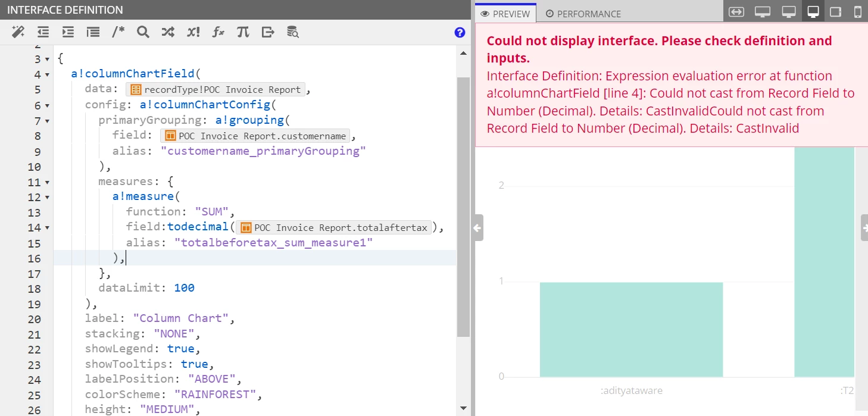Viewport: 868px width, 416px height.
Task: Click POC Invoice Report.customername field reference
Action: point(255,136)
